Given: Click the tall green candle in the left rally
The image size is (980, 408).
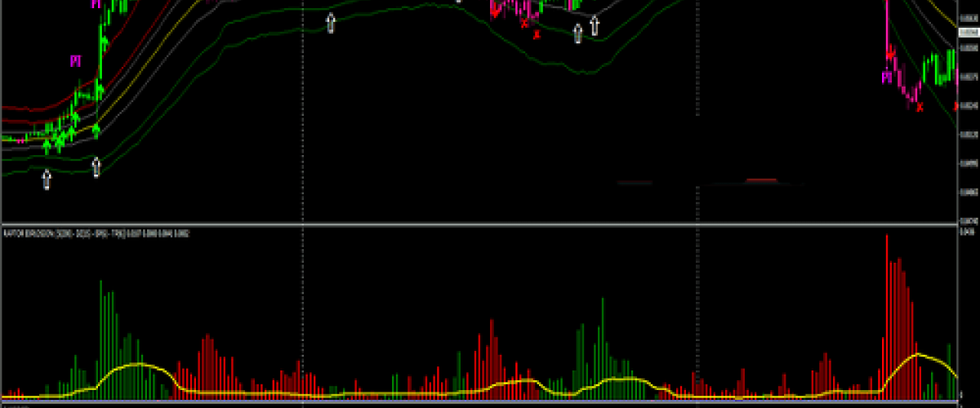Looking at the screenshot, I should pos(100,61).
